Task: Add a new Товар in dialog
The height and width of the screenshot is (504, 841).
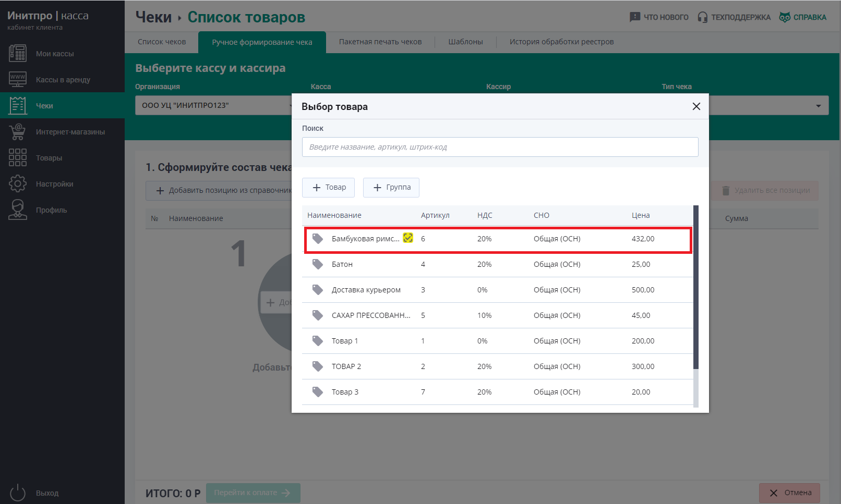Action: coord(328,188)
